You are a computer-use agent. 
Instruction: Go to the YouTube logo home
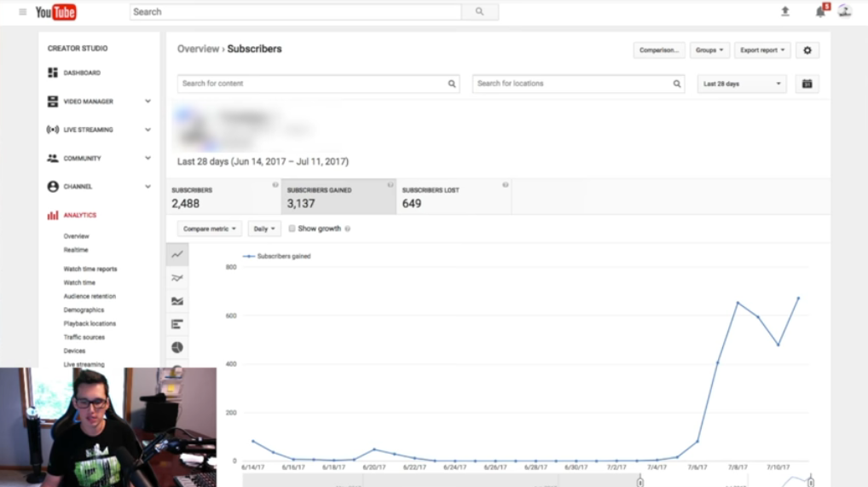55,12
